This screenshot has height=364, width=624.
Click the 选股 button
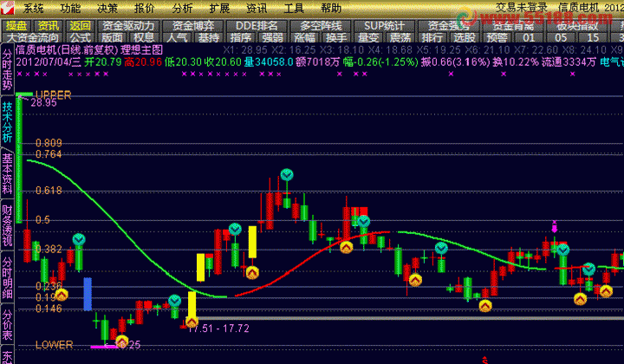tap(465, 38)
